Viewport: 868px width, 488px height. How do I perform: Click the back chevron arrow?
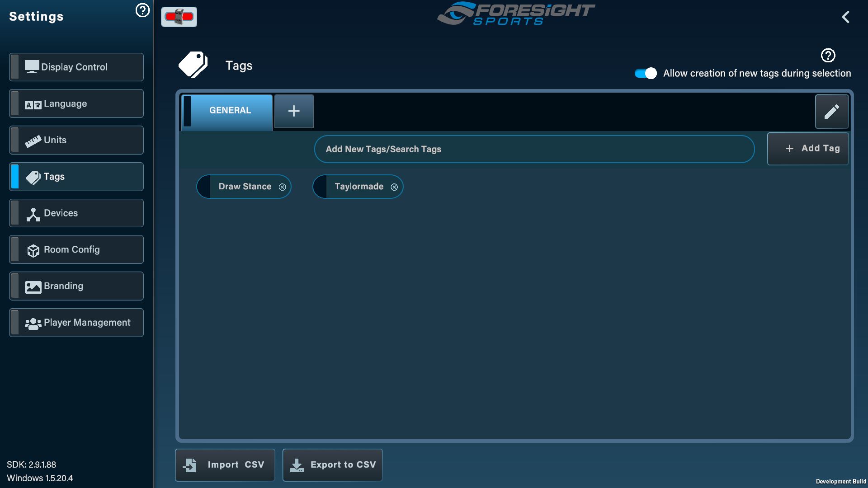[x=846, y=17]
